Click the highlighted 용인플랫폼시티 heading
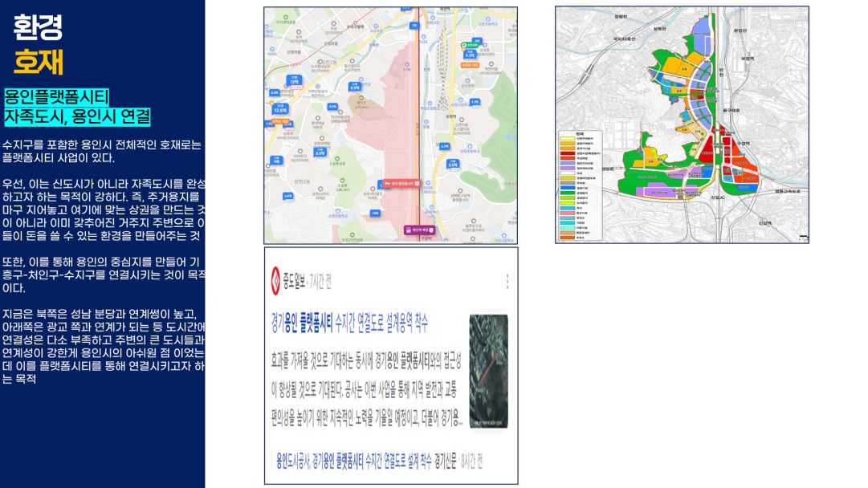The image size is (868, 488). coord(56,98)
